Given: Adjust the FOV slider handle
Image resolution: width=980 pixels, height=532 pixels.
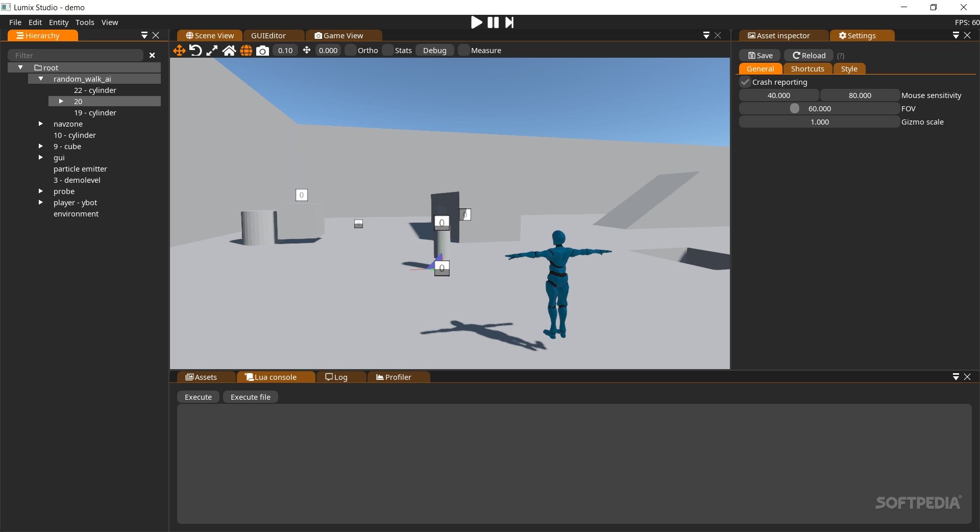Looking at the screenshot, I should [795, 108].
